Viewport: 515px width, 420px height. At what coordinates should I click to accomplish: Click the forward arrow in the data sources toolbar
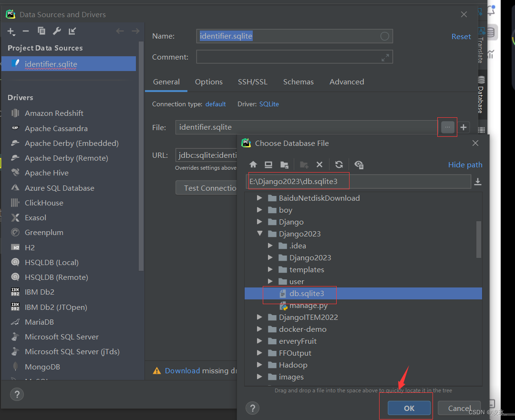pyautogui.click(x=135, y=31)
